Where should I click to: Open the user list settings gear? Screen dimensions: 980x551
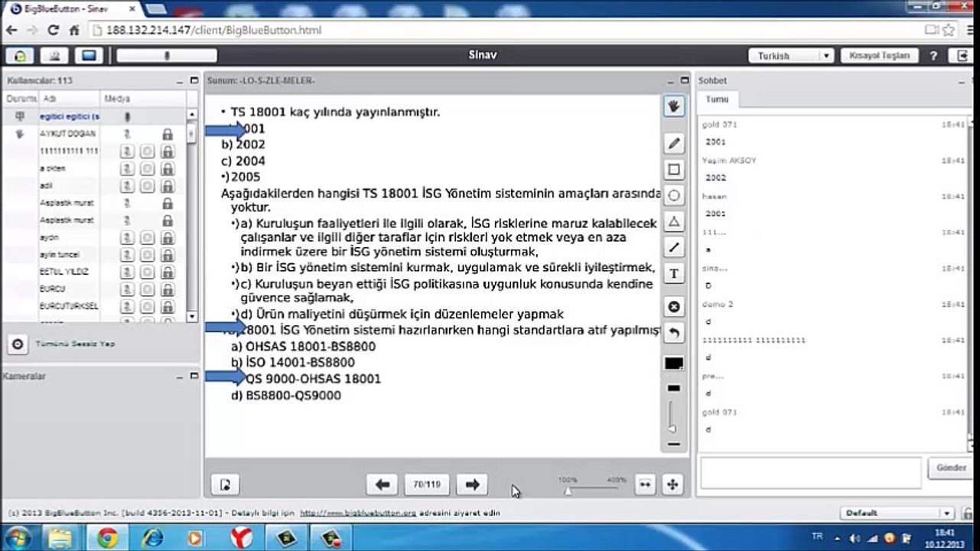click(x=17, y=344)
